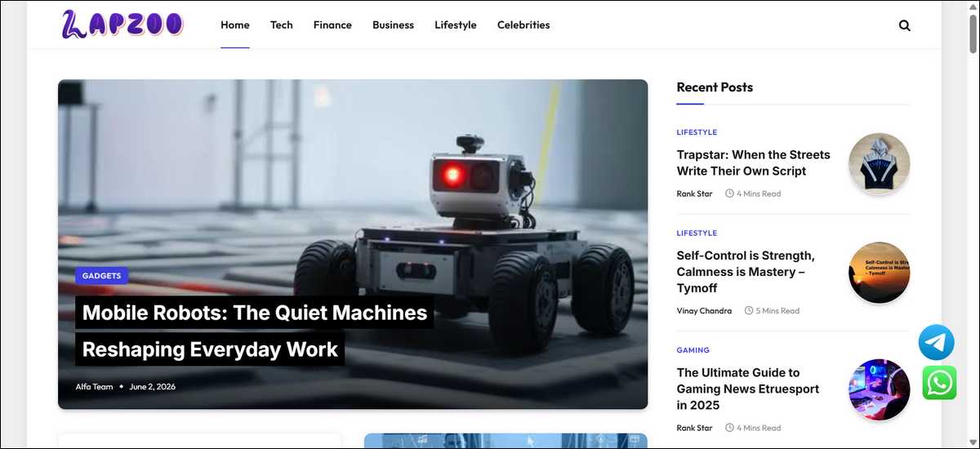This screenshot has width=980, height=449.
Task: Click the Gaming News Etruesport thumbnail
Action: (879, 389)
